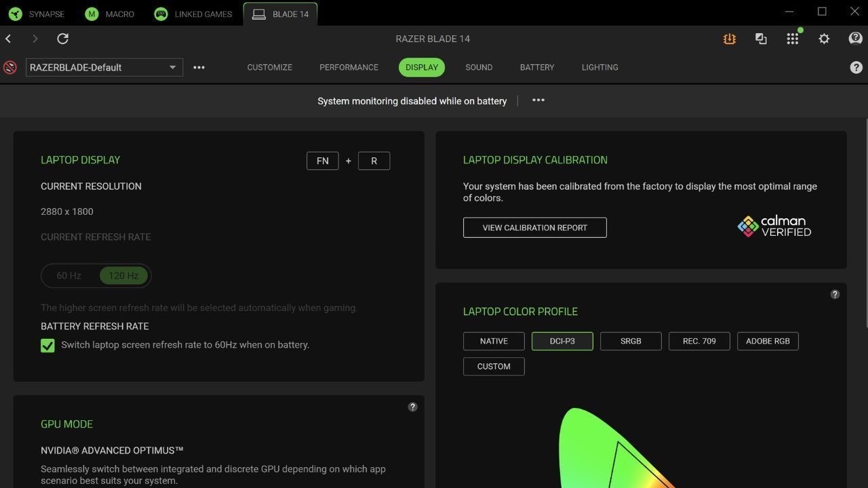
Task: Click View Calibration Report button
Action: pyautogui.click(x=534, y=228)
